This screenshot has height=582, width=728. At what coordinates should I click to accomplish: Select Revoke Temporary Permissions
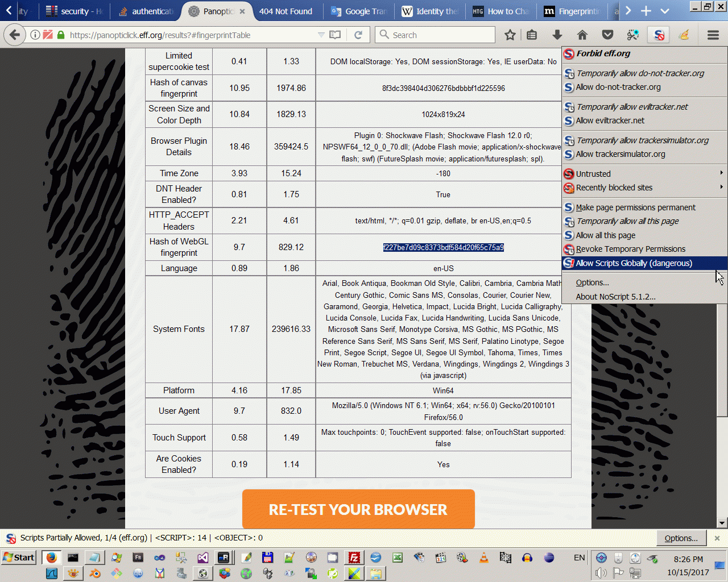(644, 249)
